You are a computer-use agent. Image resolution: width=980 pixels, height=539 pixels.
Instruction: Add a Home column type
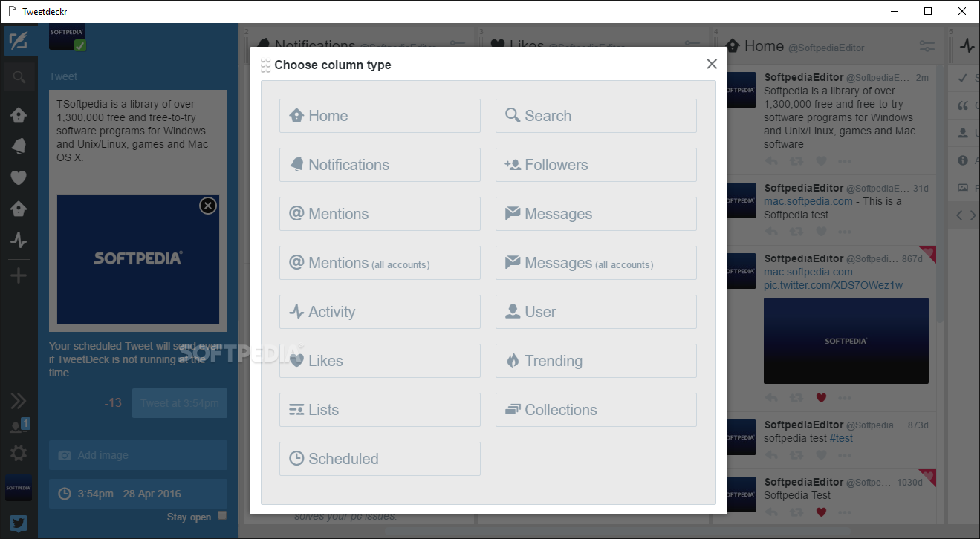[380, 116]
